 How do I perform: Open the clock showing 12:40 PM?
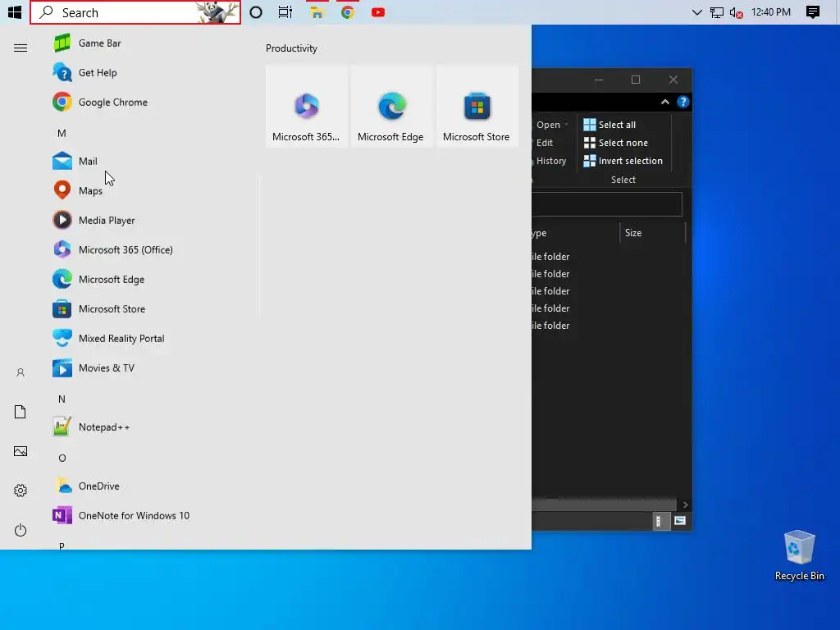[x=771, y=11]
